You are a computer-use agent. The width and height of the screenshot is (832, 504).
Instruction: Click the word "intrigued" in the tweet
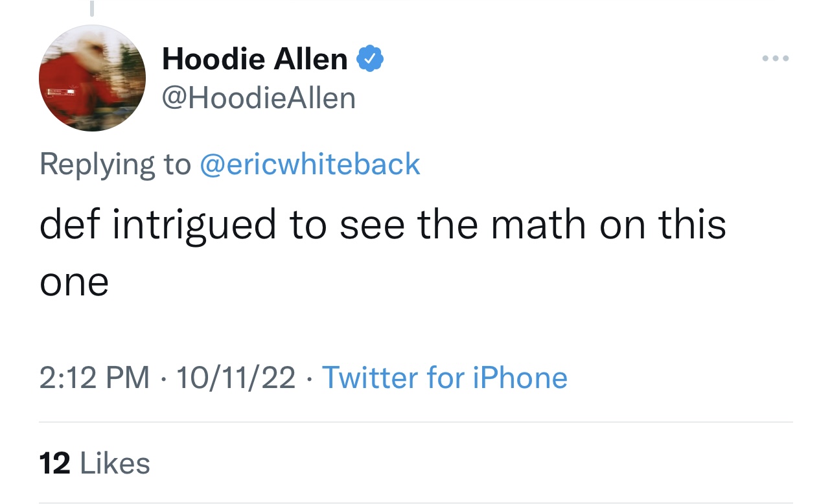click(x=196, y=225)
